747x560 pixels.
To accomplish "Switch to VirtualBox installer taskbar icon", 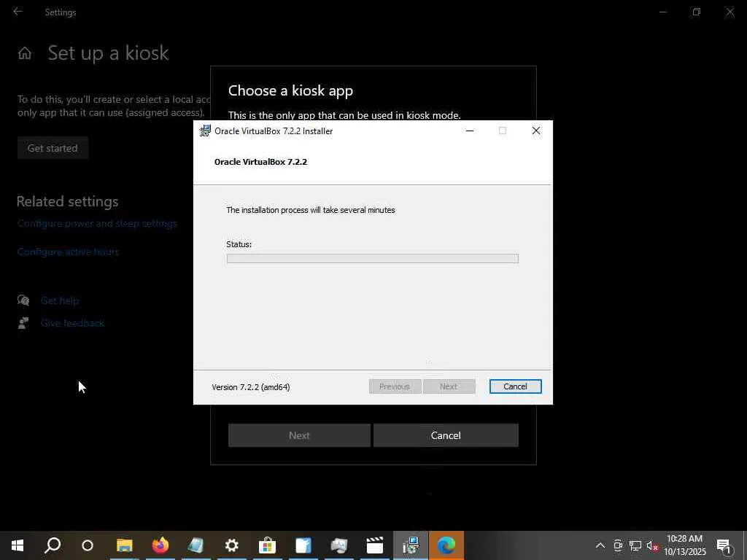I will point(410,545).
